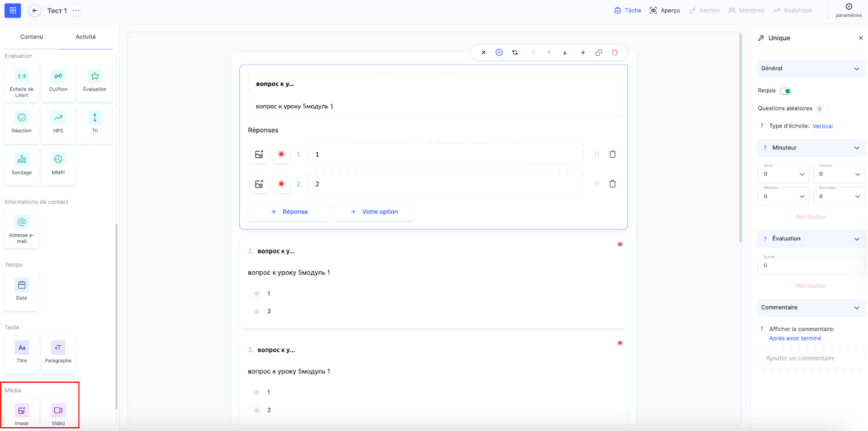Screen dimensions: 868x431
Task: Switch to the Activité tab
Action: click(x=86, y=37)
